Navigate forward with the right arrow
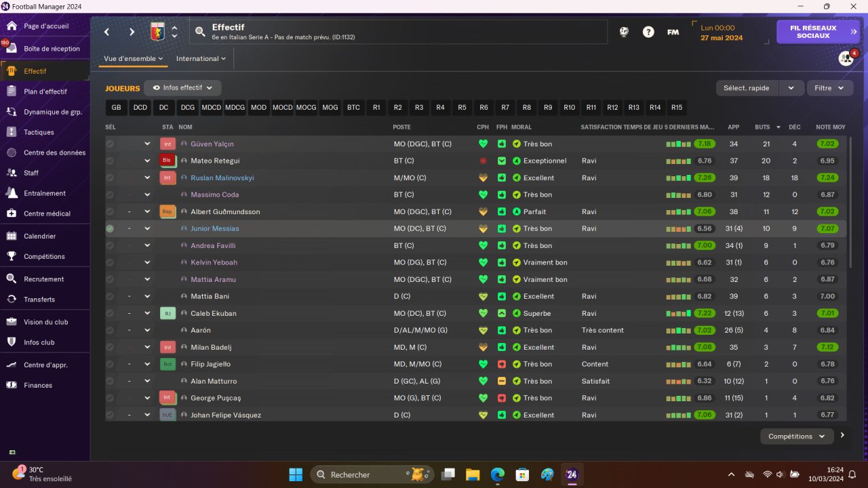The height and width of the screenshot is (488, 868). 132,32
